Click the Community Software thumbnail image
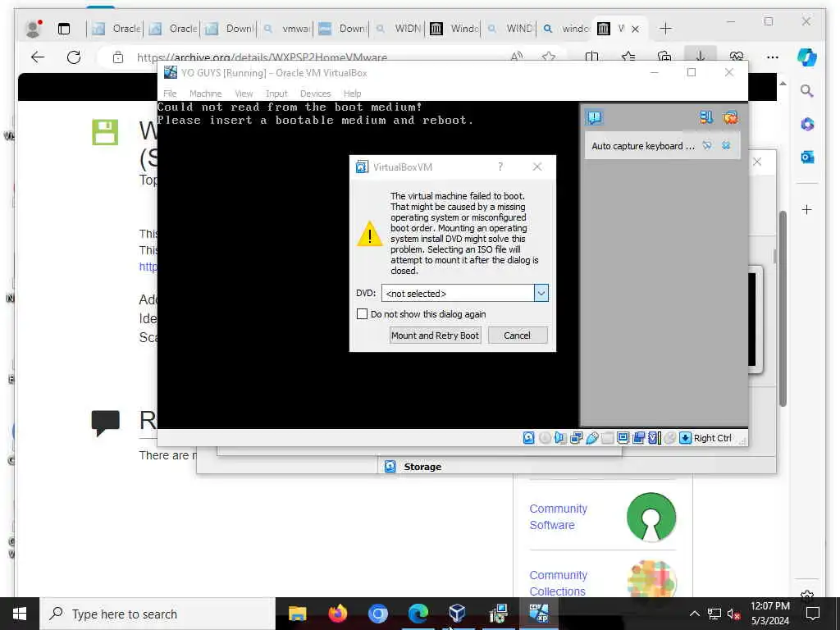Screen dimensions: 840x630 click(x=651, y=517)
